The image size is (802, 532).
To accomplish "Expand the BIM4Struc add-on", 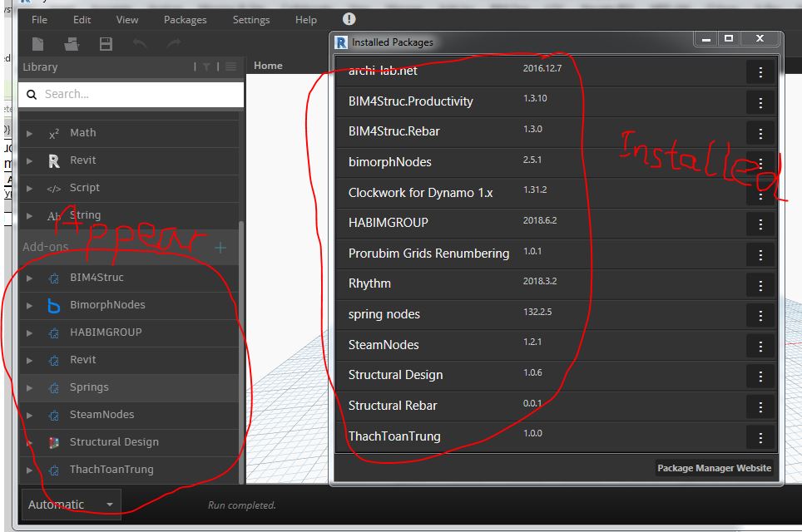I will click(30, 278).
